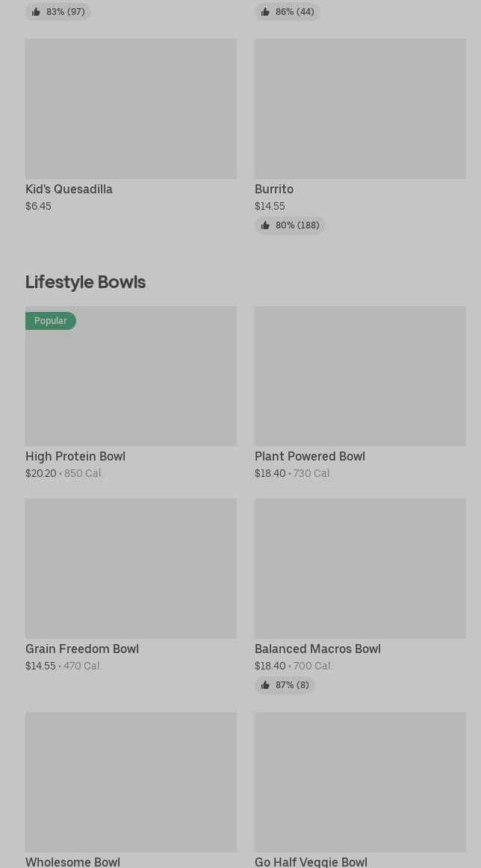Click the Kid's Quesadilla title

click(x=69, y=190)
